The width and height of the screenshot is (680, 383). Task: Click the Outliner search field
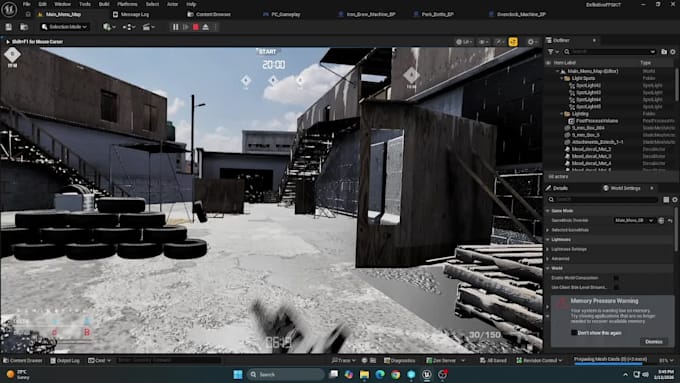point(609,52)
